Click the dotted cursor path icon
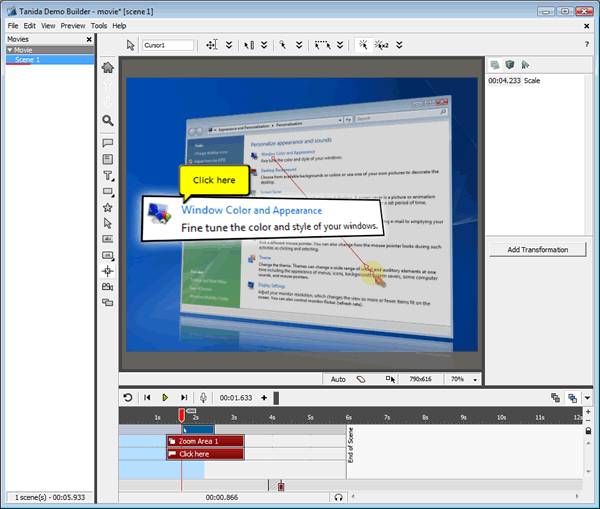Image resolution: width=600 pixels, height=509 pixels. pyautogui.click(x=323, y=45)
